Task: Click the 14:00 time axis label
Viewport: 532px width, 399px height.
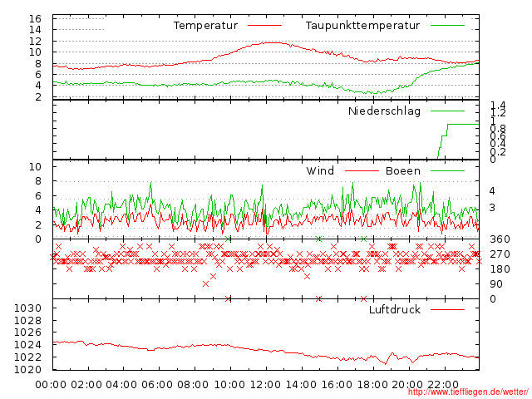Action: click(301, 385)
